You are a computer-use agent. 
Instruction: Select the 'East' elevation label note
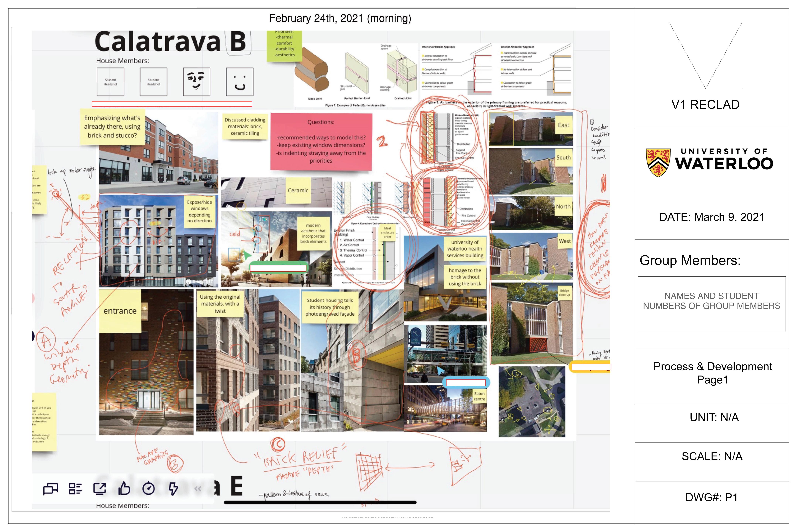click(x=564, y=125)
